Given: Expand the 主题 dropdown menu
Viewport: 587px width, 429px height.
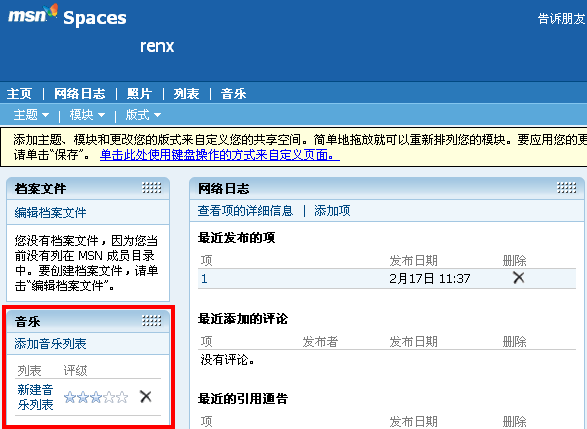Looking at the screenshot, I should click(31, 115).
